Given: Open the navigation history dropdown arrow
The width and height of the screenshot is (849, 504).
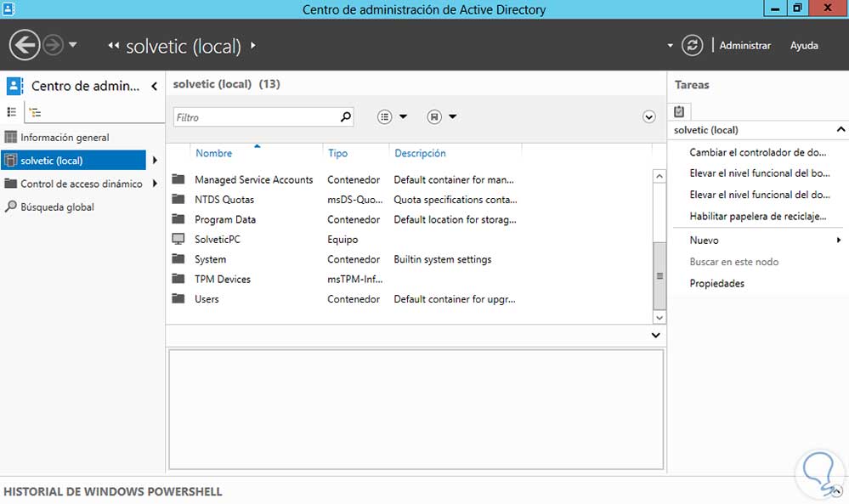Looking at the screenshot, I should click(x=72, y=44).
